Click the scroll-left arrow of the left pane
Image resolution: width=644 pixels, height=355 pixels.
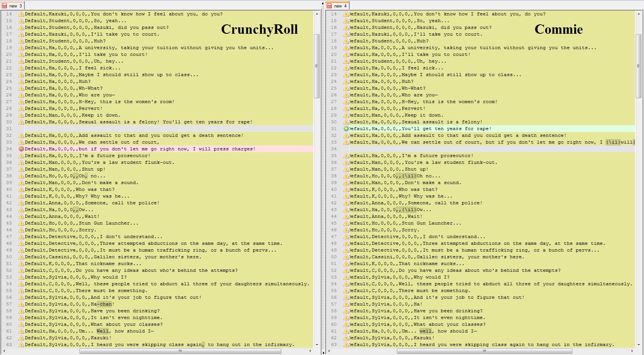click(4, 351)
